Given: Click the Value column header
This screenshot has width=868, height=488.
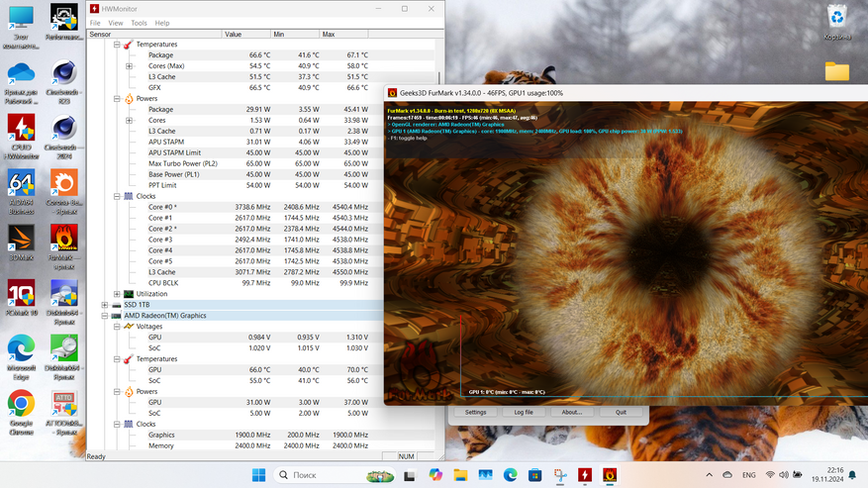Looking at the screenshot, I should click(x=245, y=35).
